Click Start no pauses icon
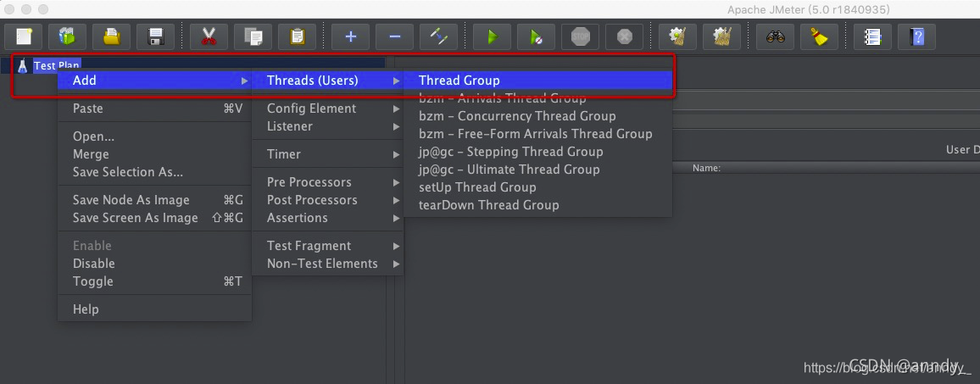Image resolution: width=980 pixels, height=384 pixels. click(537, 37)
